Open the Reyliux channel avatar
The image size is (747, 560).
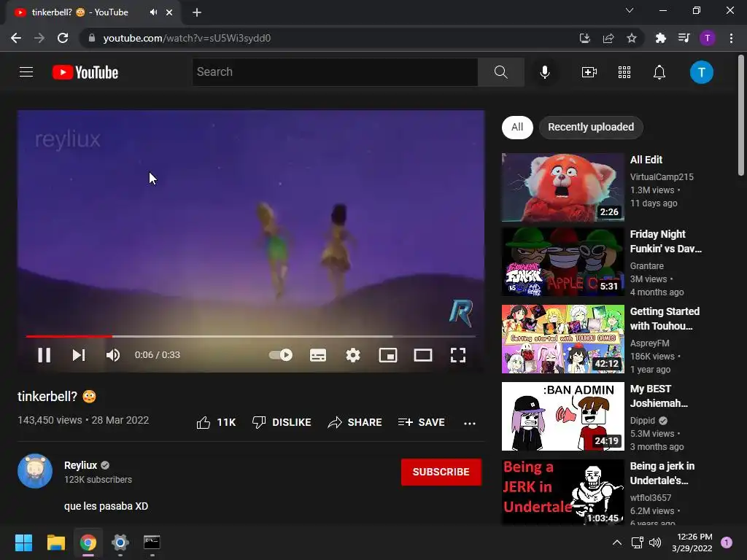coord(35,471)
